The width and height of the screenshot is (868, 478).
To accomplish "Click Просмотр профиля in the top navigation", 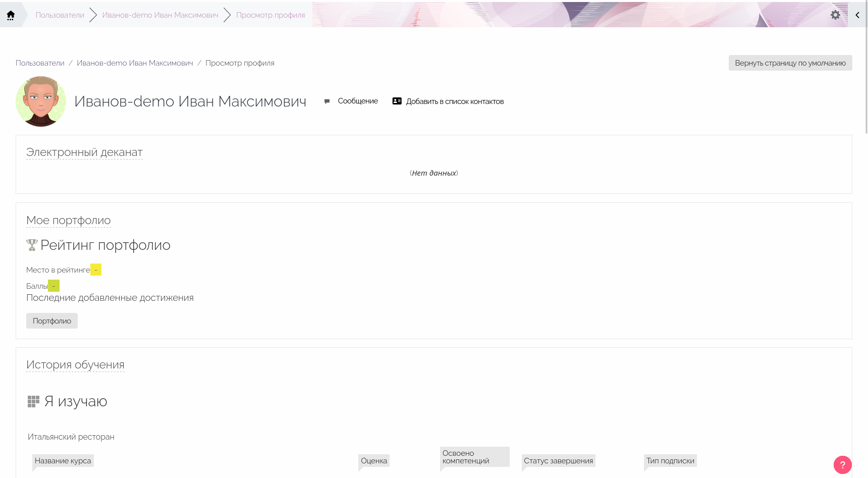I will (270, 15).
